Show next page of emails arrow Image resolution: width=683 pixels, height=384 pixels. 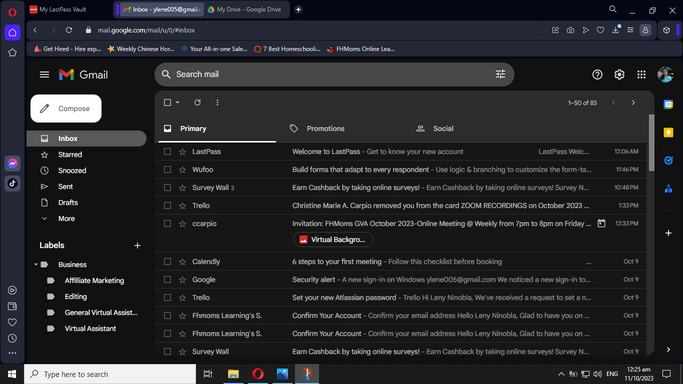[633, 103]
